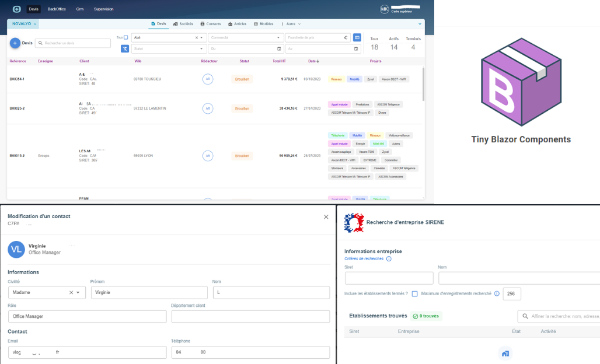Open the Supervision menu
This screenshot has height=364, width=600.
tap(104, 9)
